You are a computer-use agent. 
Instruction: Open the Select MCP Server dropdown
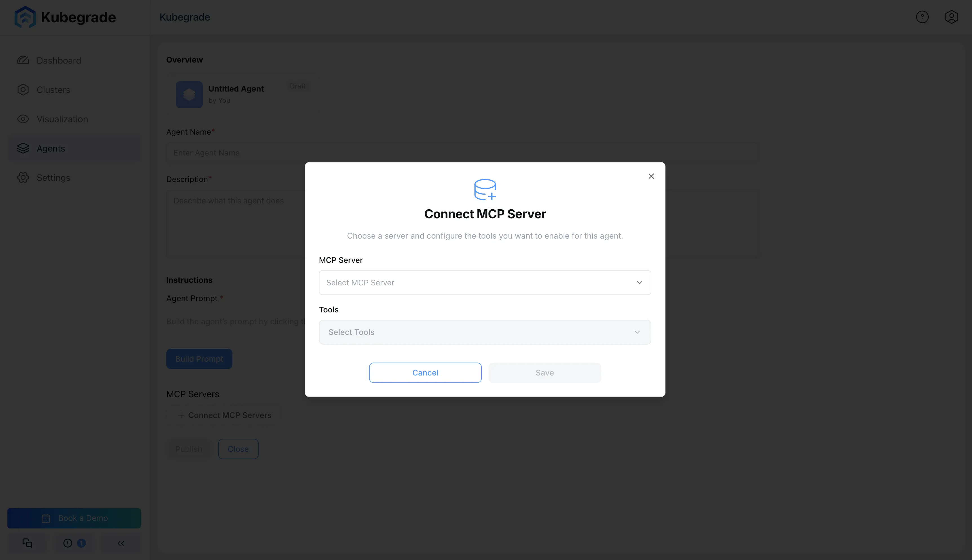click(485, 282)
